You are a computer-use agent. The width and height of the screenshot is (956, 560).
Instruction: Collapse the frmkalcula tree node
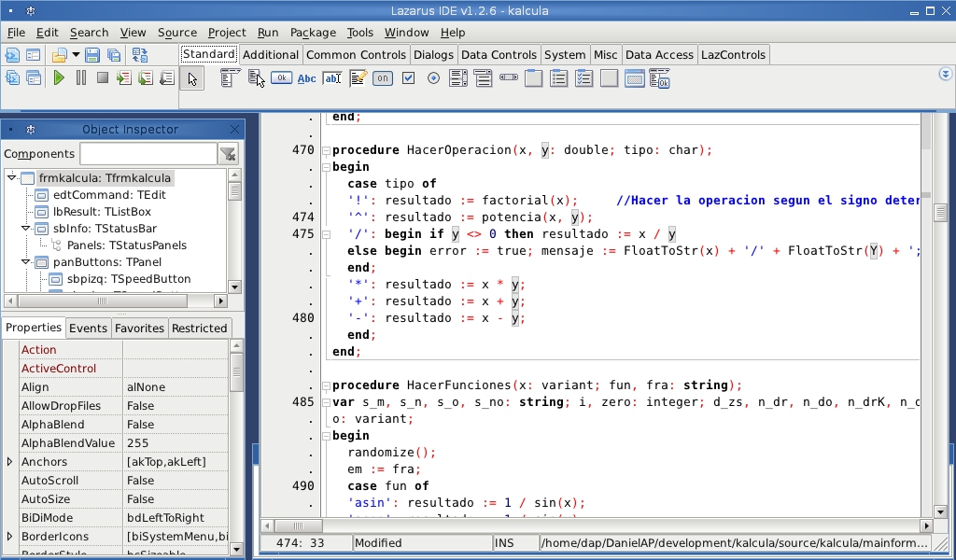pyautogui.click(x=11, y=177)
